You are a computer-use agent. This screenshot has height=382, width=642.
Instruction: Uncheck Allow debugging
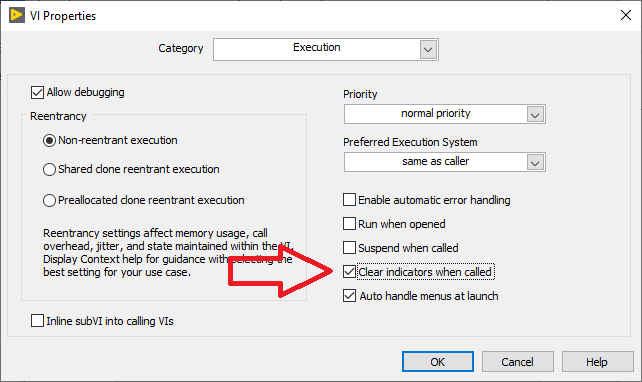[37, 93]
